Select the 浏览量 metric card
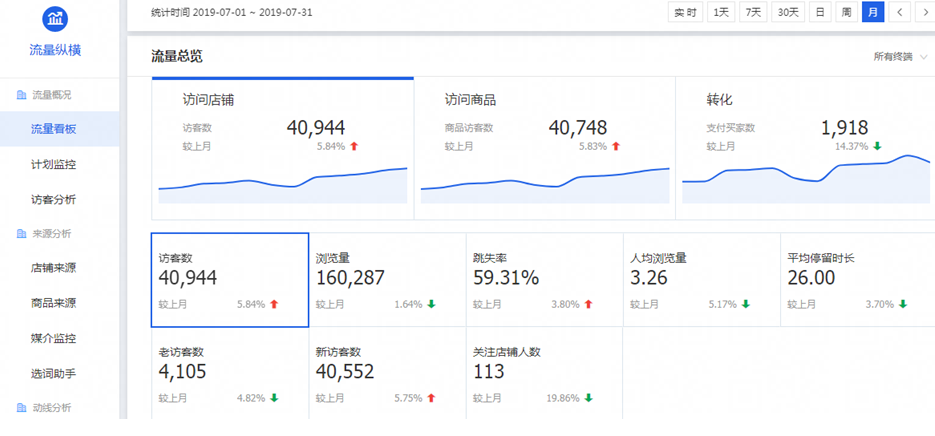 point(386,280)
